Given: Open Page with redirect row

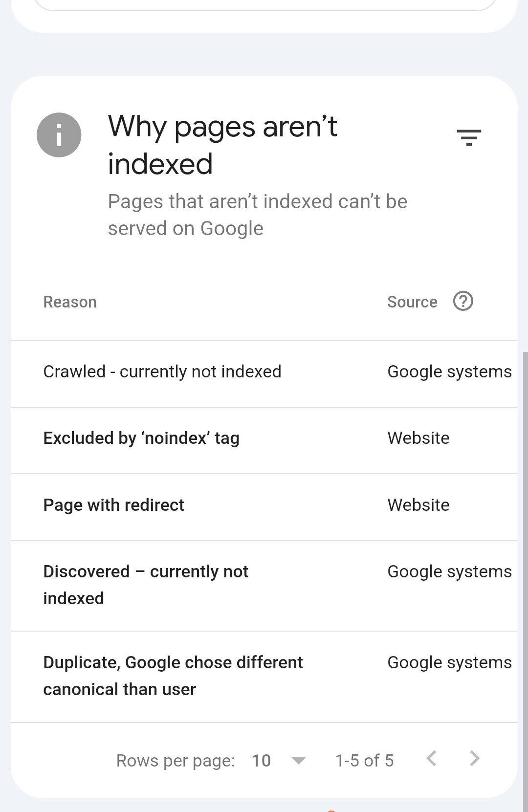Looking at the screenshot, I should 264,507.
